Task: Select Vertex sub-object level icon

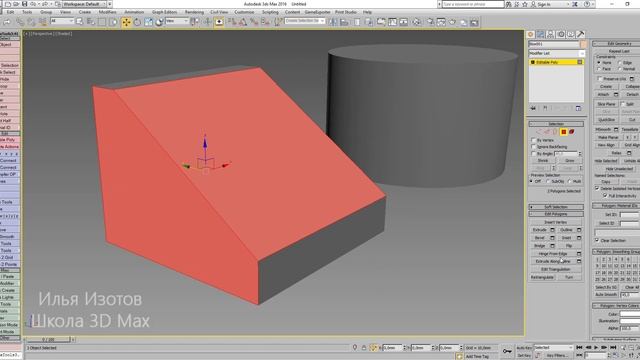Action: pyautogui.click(x=539, y=132)
